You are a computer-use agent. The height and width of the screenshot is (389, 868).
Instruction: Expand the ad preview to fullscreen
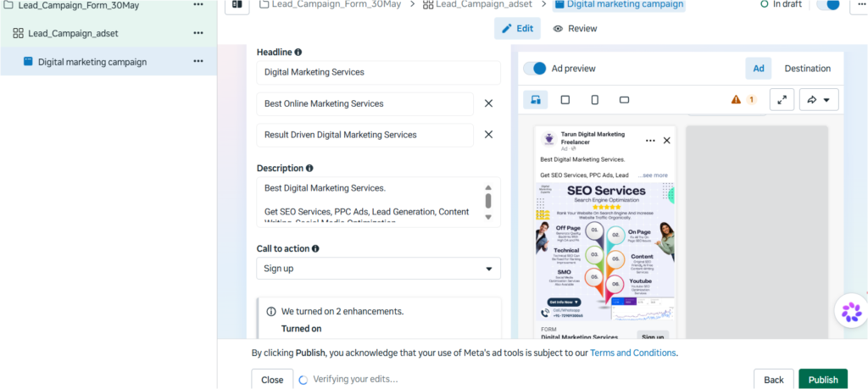(782, 100)
